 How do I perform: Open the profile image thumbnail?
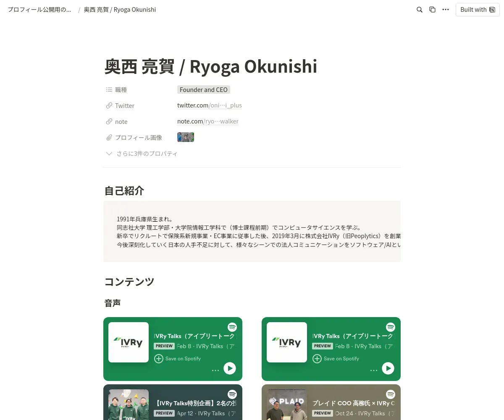(186, 137)
